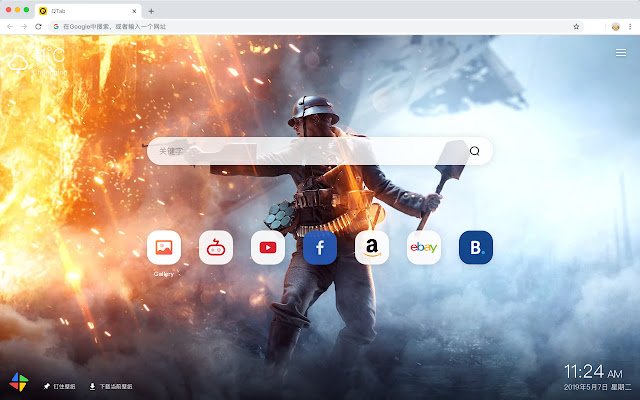Viewport: 640px width, 400px height.
Task: Select the QTab browser tab
Action: 88,11
